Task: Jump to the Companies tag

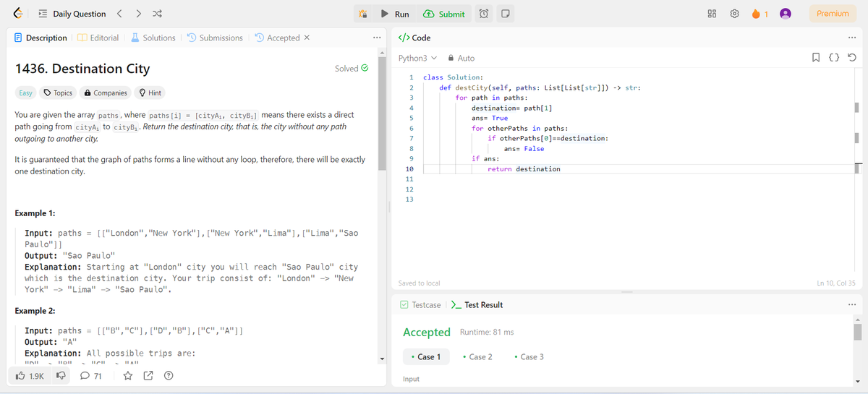Action: 106,93
